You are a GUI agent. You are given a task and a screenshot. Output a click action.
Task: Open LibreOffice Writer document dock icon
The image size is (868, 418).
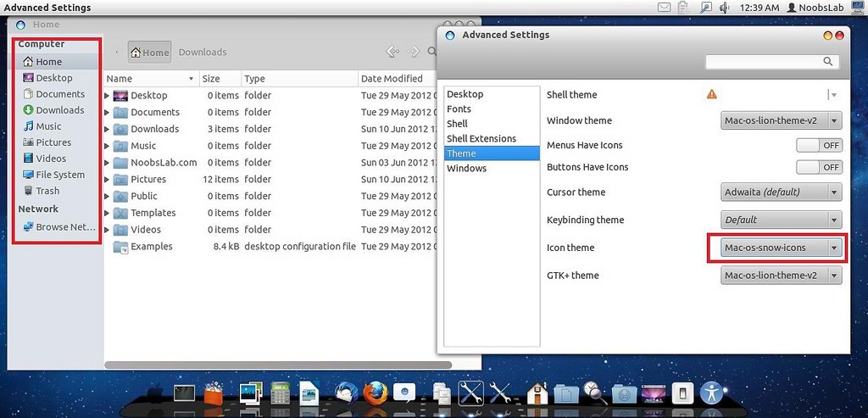coord(309,393)
